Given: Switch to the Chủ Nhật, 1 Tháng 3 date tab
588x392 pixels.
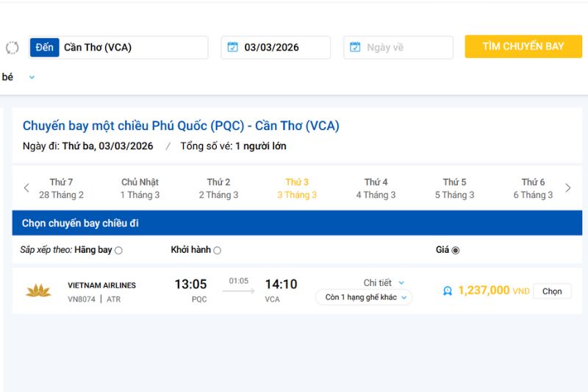Looking at the screenshot, I should tap(140, 188).
